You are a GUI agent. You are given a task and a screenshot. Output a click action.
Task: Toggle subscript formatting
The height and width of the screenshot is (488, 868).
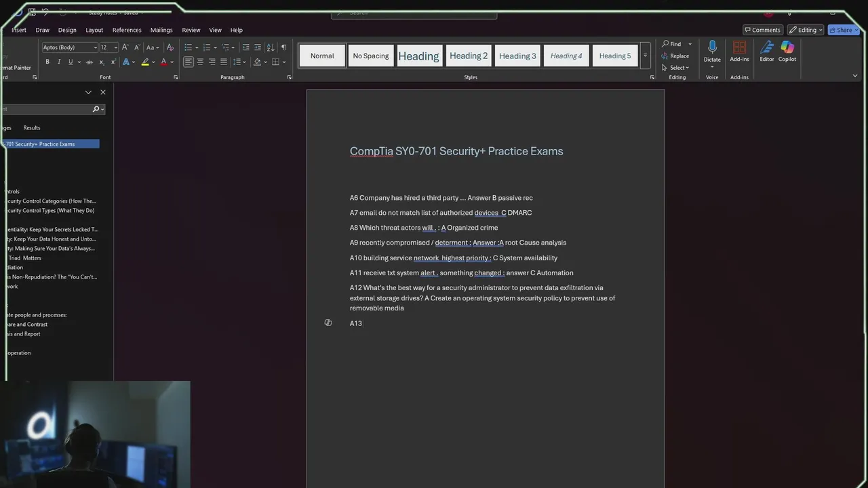101,62
